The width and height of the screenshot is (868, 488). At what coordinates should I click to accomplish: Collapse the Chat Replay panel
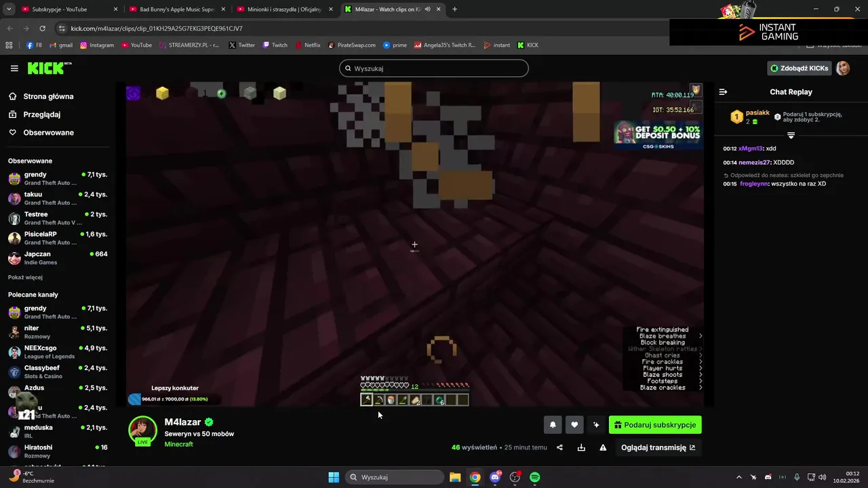click(723, 91)
